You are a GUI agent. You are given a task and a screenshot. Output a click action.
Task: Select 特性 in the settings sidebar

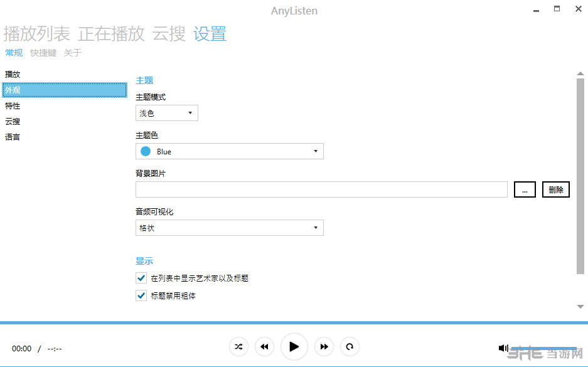tap(65, 106)
